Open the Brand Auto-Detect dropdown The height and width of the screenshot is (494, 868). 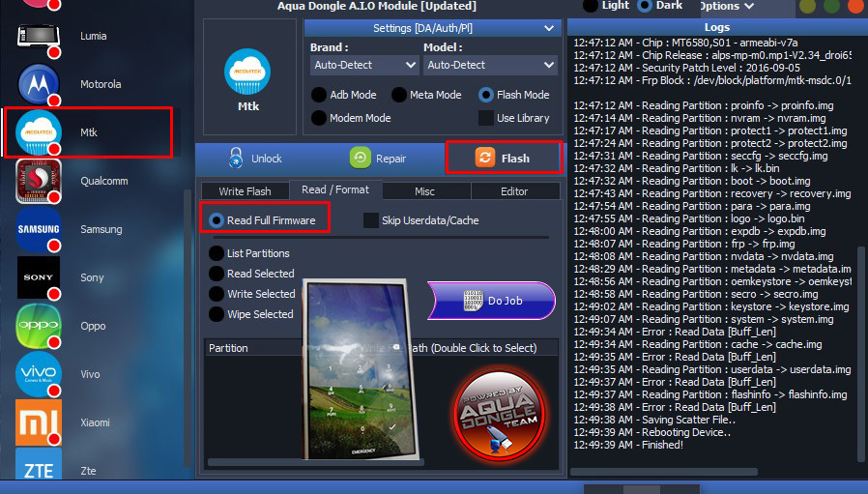click(363, 65)
